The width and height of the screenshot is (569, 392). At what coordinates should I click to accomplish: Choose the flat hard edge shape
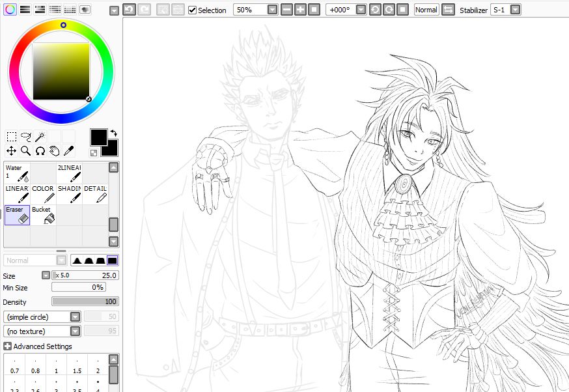[x=112, y=260]
